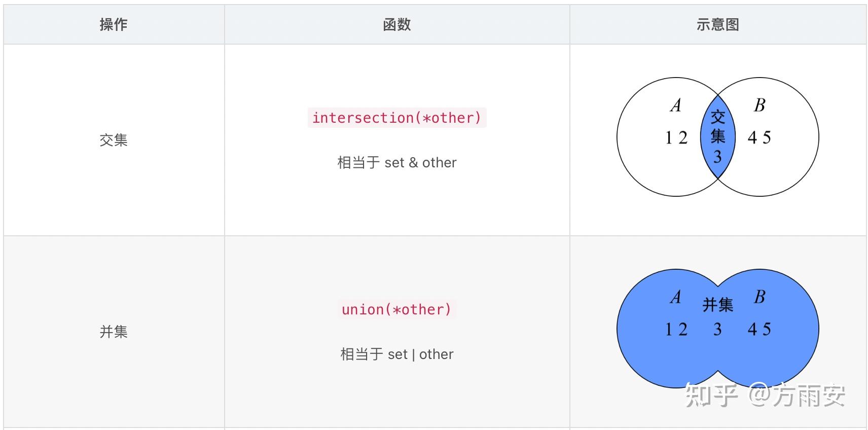This screenshot has width=868, height=430.
Task: Click letter A in intersection diagram
Action: pyautogui.click(x=676, y=105)
